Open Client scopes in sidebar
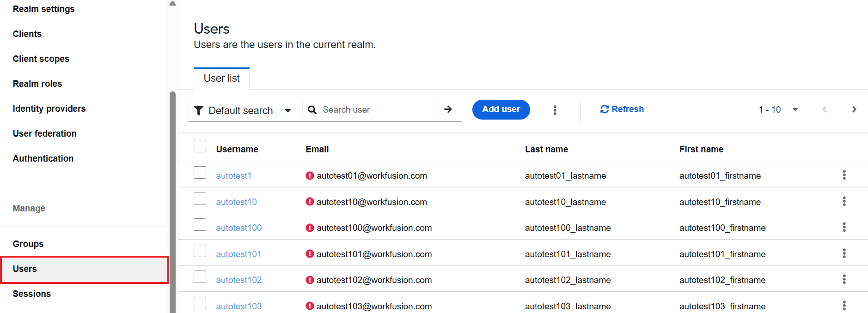 click(41, 59)
